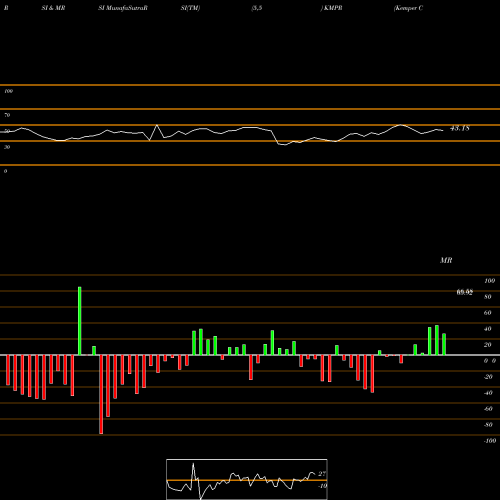
Task: Click the MR axis label 40
Action: [x=488, y=329]
